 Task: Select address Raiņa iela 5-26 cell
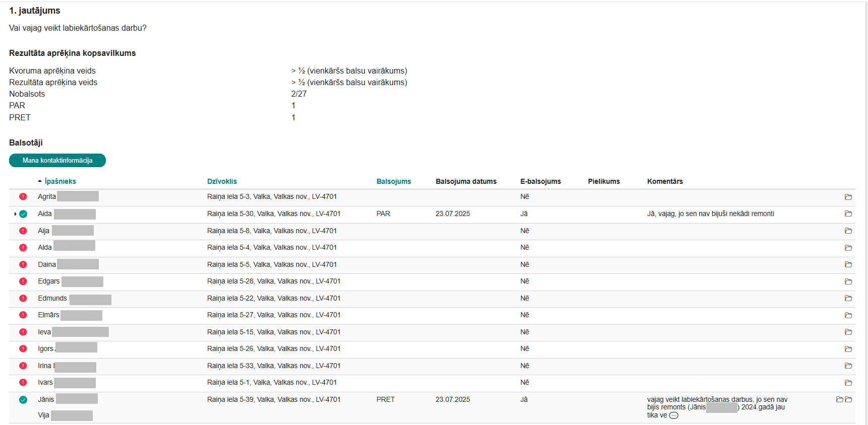274,349
